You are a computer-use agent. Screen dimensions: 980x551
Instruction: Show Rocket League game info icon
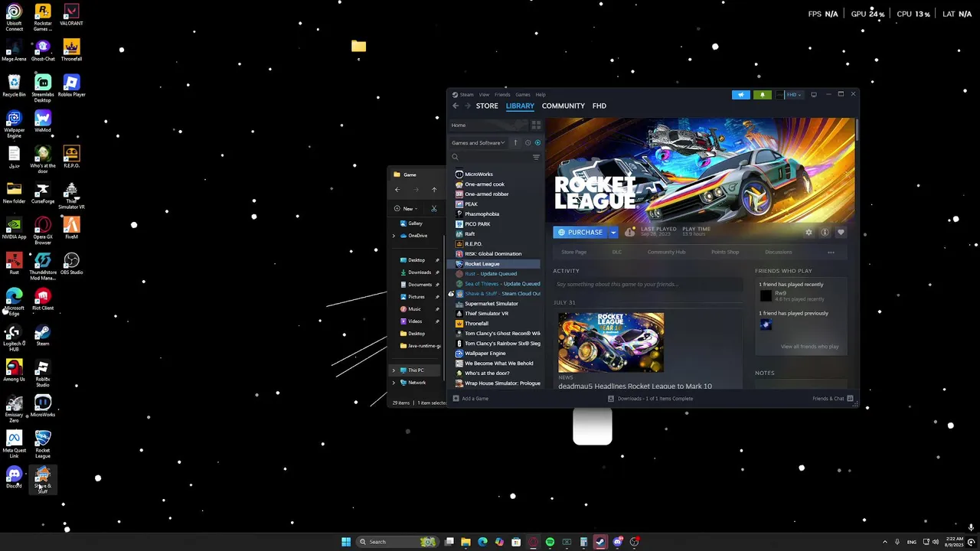click(825, 232)
